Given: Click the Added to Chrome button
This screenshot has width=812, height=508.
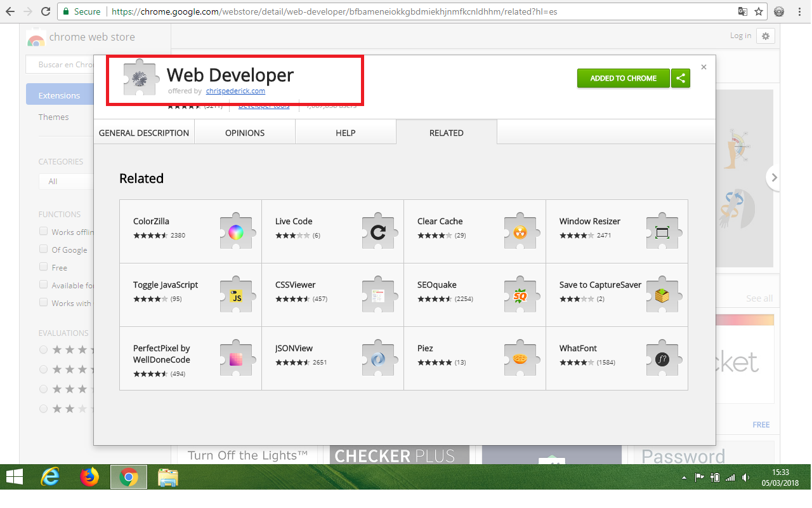Looking at the screenshot, I should pyautogui.click(x=623, y=78).
